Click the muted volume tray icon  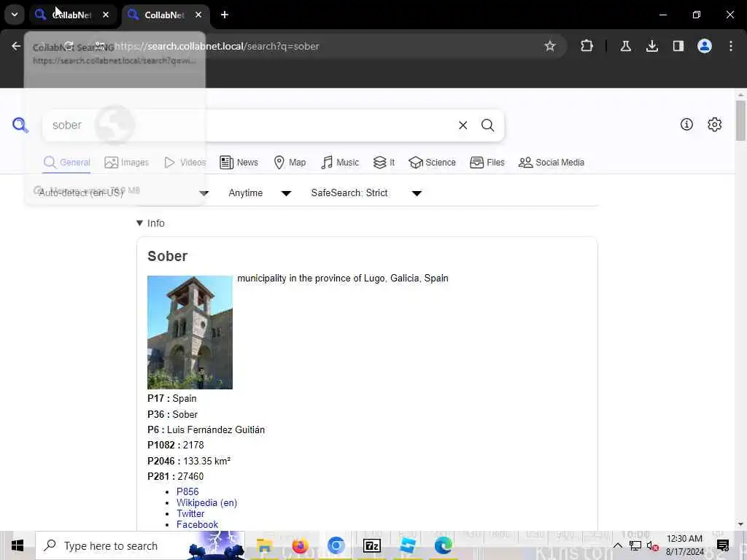pos(653,546)
